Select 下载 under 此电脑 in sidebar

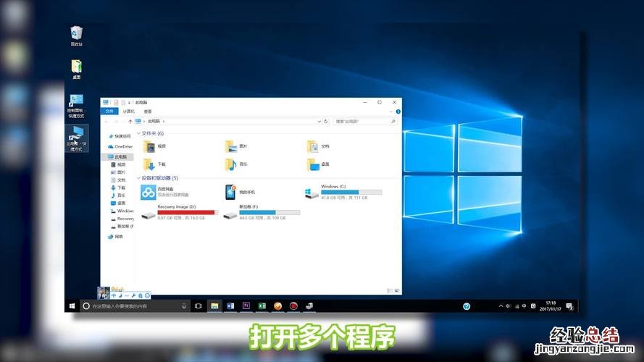click(x=118, y=188)
